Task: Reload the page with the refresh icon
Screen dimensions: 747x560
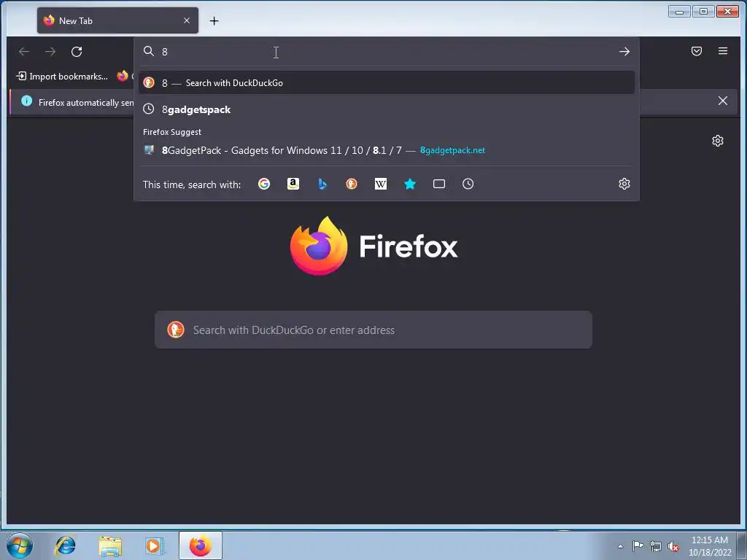Action: pos(77,52)
